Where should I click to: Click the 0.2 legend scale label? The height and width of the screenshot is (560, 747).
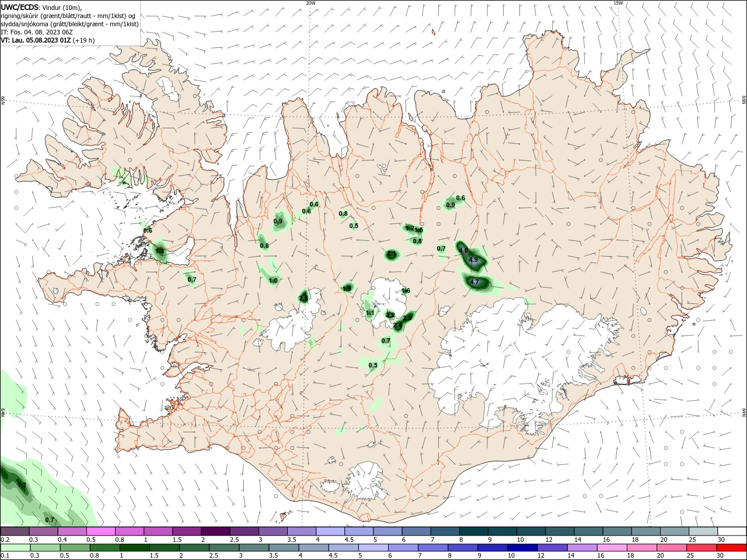click(5, 540)
